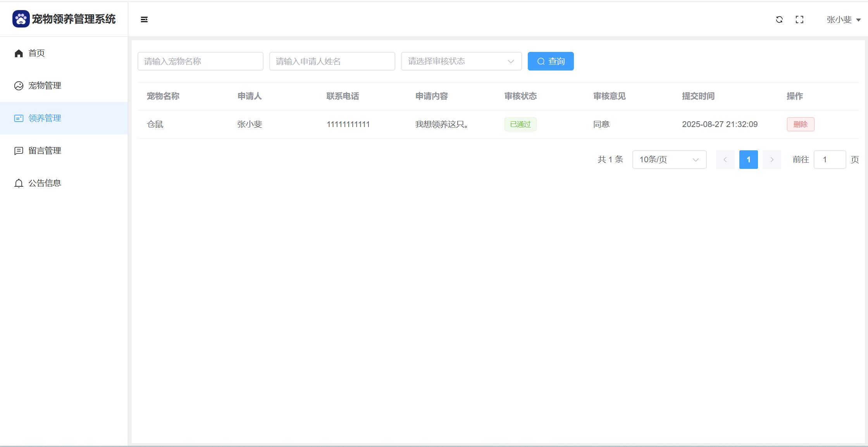Click the pet management icon

tap(19, 86)
